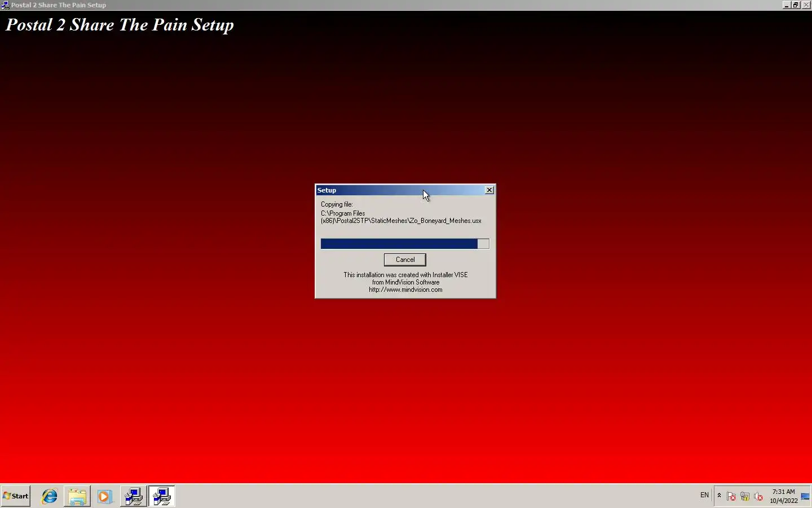Show hidden tray icons arrow
The image size is (812, 508).
coord(719,496)
